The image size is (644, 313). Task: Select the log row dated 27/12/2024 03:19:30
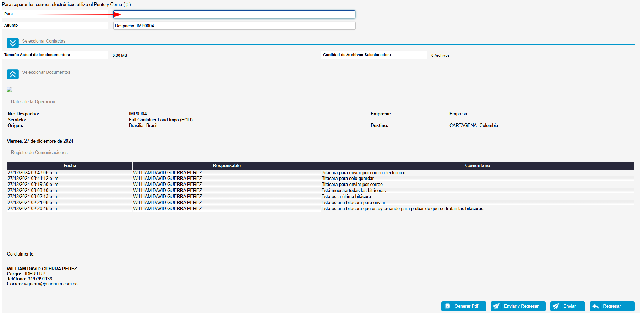tap(33, 185)
